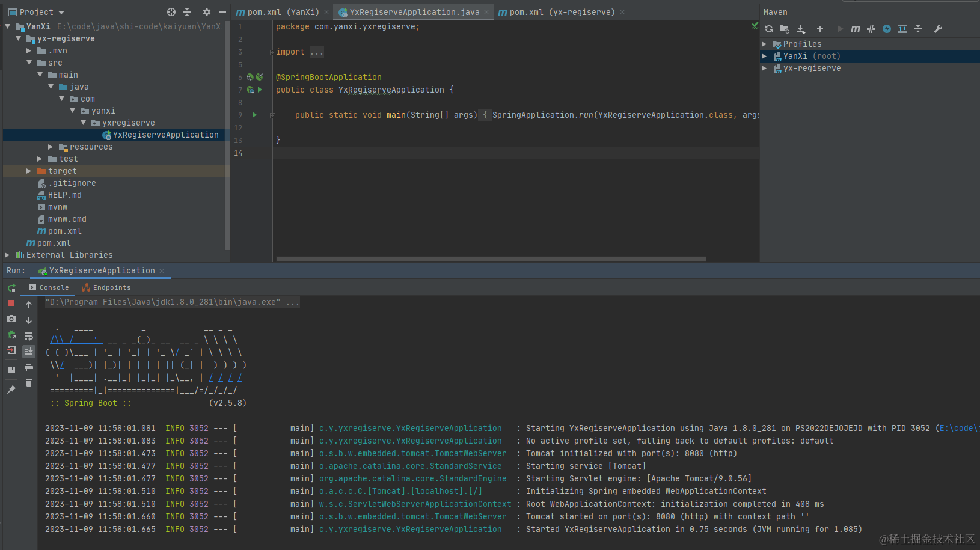
Task: Collapse the src folder
Action: 29,63
